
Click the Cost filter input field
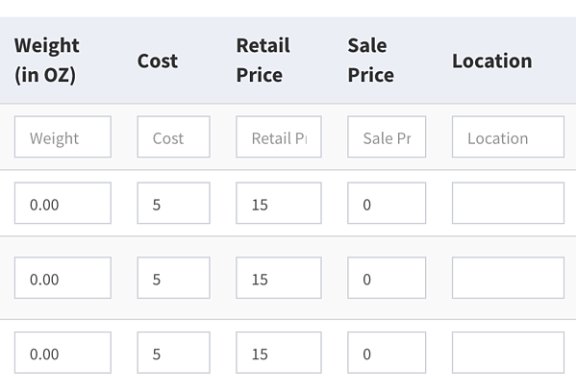[174, 136]
